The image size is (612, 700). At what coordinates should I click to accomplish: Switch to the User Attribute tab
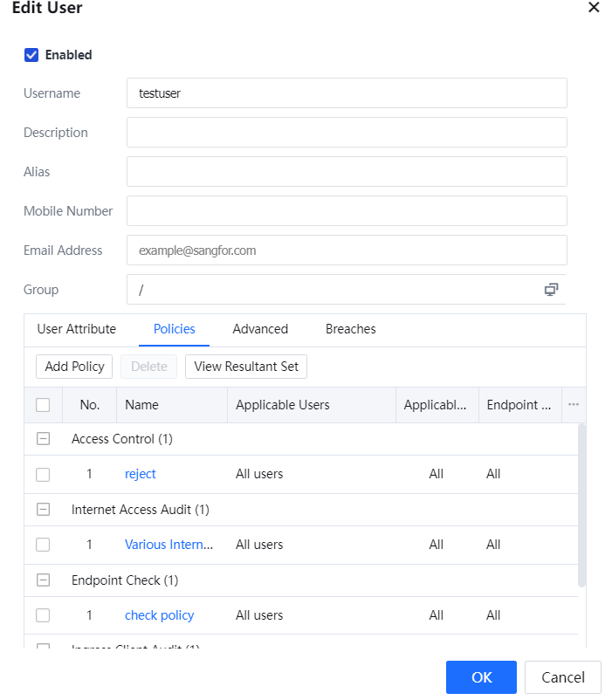pos(76,329)
